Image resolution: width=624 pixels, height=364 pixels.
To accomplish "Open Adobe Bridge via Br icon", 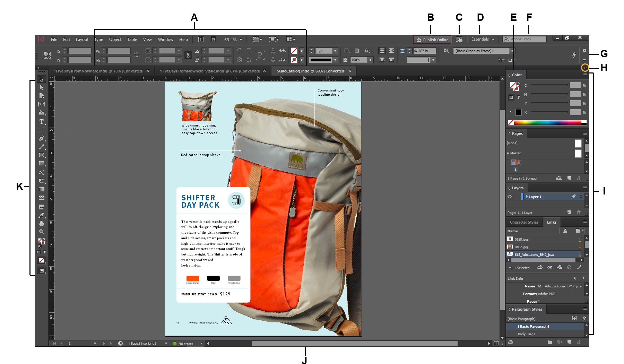I will (201, 40).
